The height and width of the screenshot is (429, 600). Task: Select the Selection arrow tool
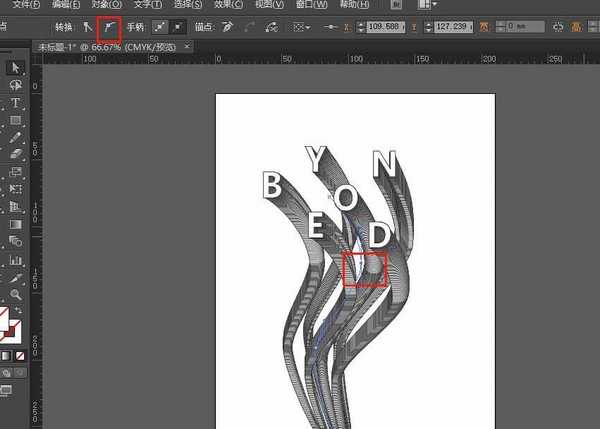coord(16,68)
